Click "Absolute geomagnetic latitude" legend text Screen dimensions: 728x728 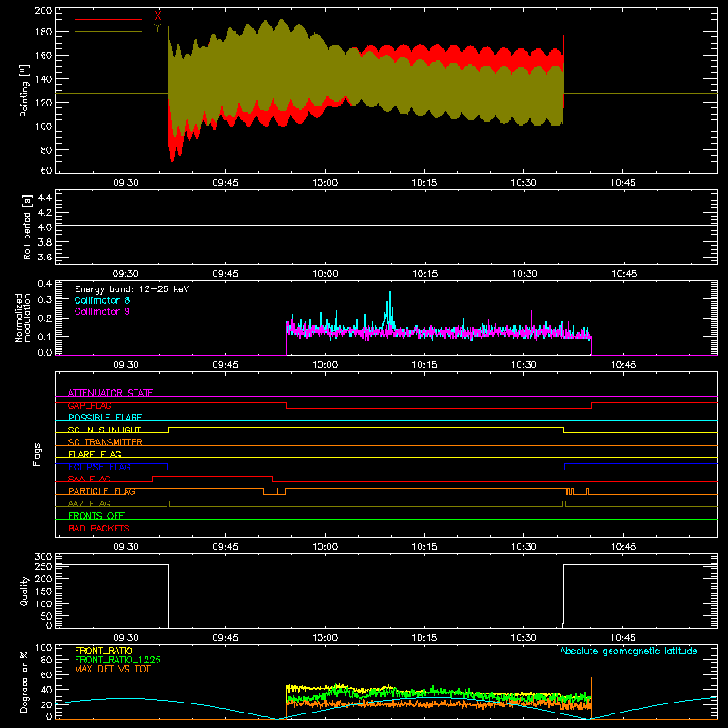coord(629,651)
